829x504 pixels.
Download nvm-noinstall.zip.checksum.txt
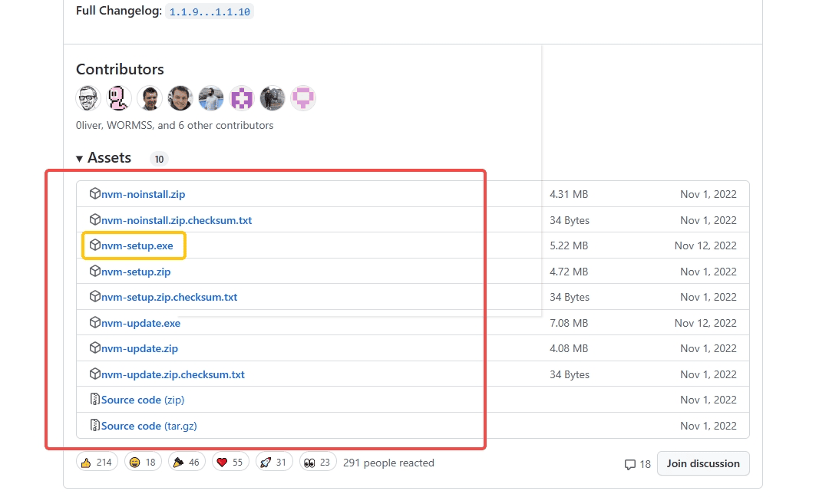(x=177, y=220)
